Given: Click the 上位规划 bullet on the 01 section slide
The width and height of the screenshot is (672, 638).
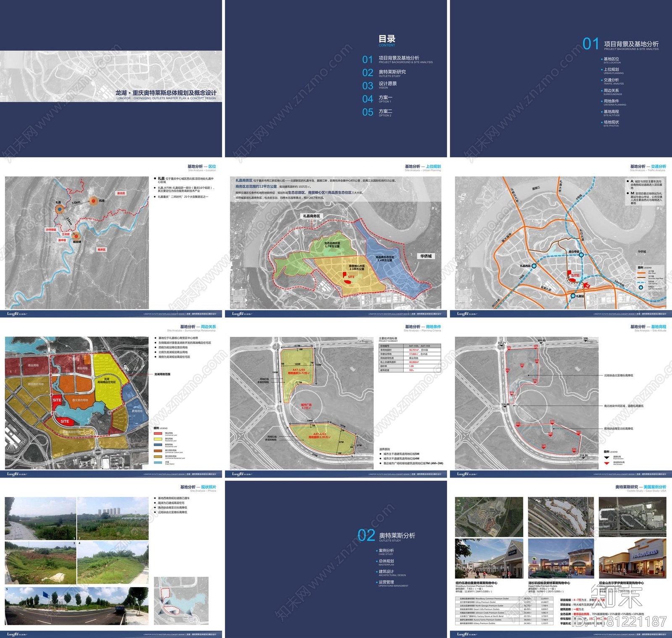Looking at the screenshot, I should tap(612, 71).
